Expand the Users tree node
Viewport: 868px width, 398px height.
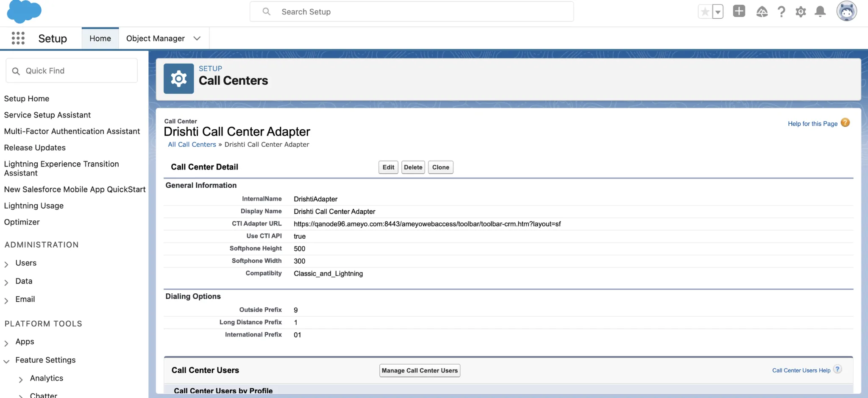tap(6, 264)
